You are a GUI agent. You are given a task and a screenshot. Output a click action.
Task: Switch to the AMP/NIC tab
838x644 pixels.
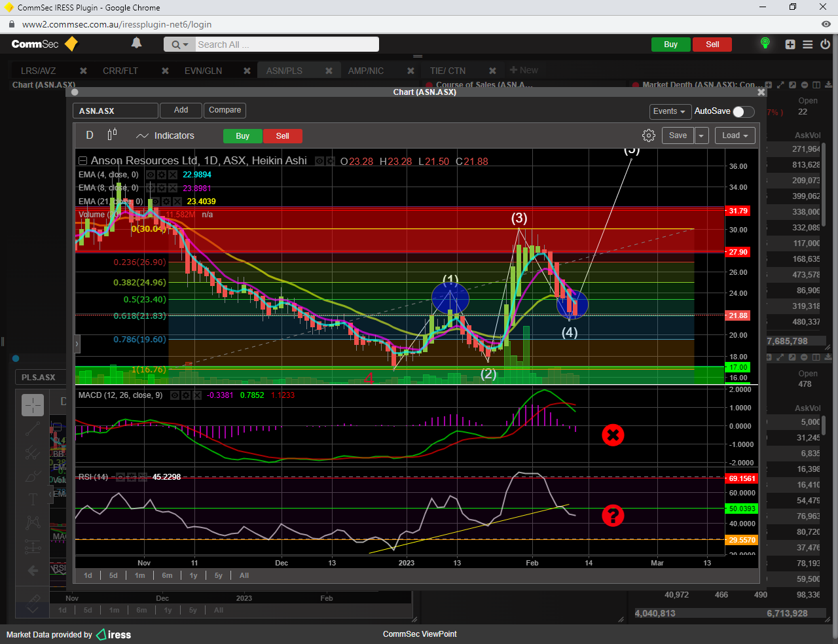pos(366,71)
